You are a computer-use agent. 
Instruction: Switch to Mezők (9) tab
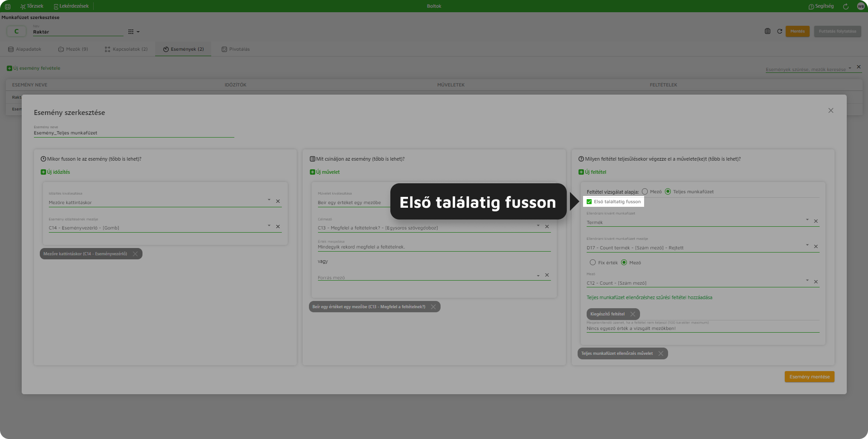(x=73, y=49)
